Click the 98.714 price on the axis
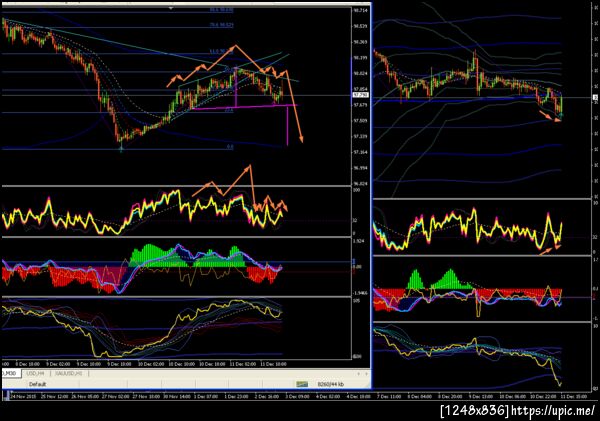This screenshot has height=421, width=600. tap(360, 10)
